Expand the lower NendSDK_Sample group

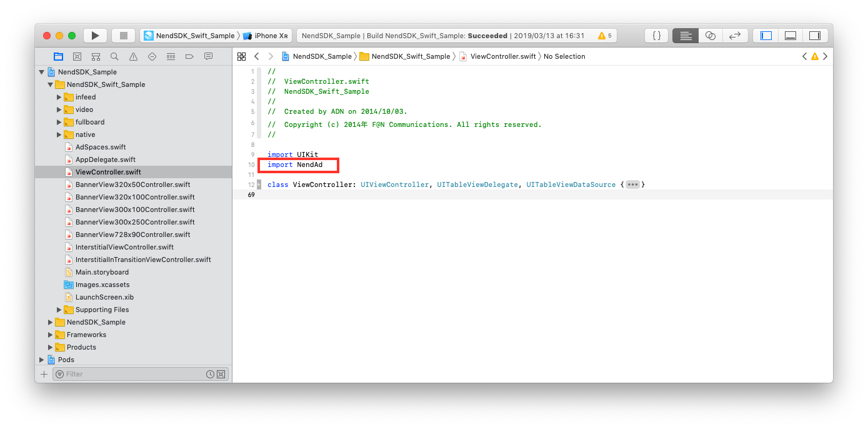coord(51,322)
